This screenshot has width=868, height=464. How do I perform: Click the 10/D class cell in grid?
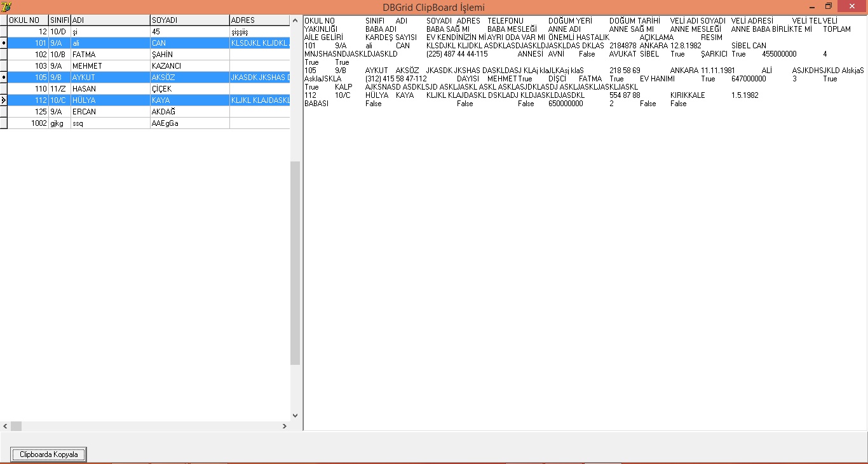(60, 32)
